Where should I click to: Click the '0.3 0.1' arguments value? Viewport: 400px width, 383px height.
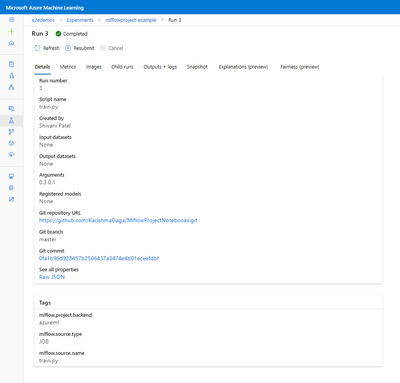click(x=47, y=182)
